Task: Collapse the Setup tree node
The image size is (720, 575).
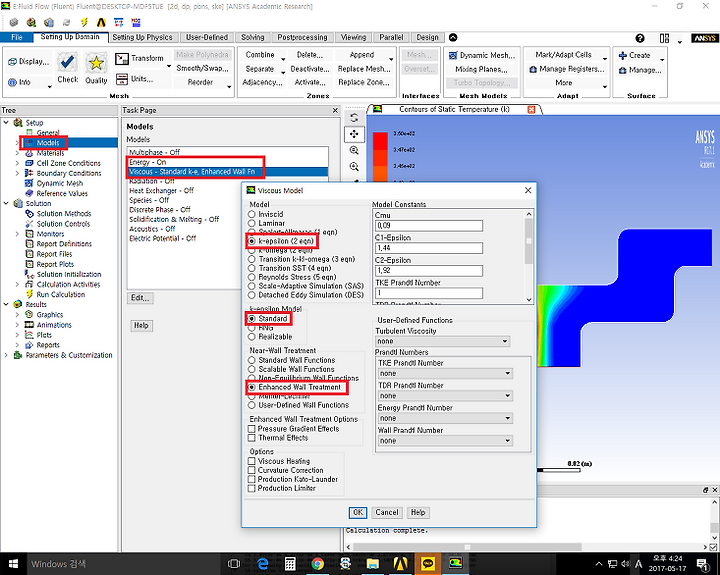Action: [6, 123]
